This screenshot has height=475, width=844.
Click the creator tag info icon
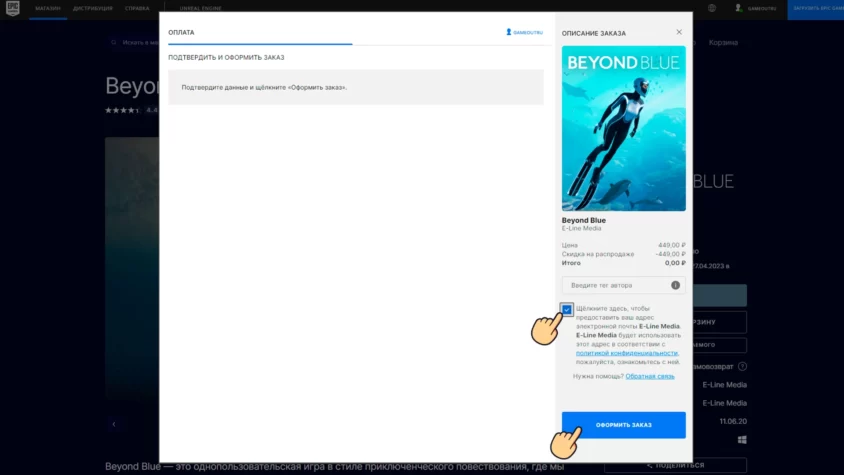pyautogui.click(x=675, y=285)
